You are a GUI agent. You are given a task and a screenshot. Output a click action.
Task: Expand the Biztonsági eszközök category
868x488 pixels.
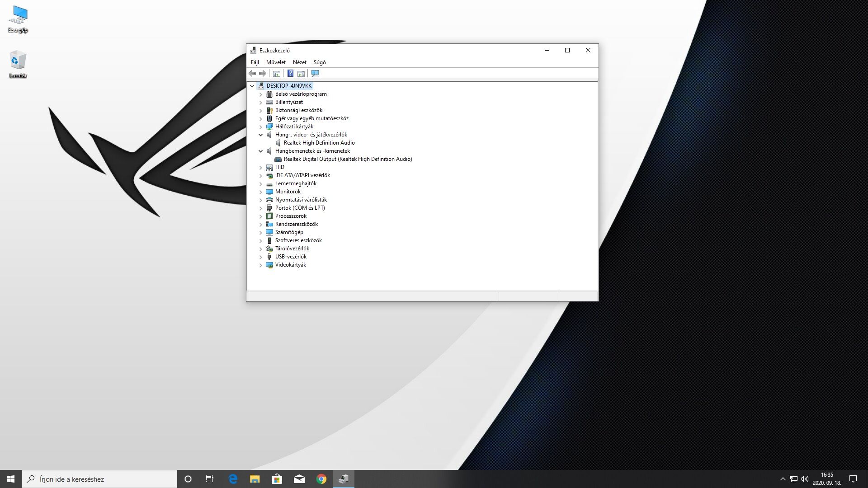pos(261,110)
